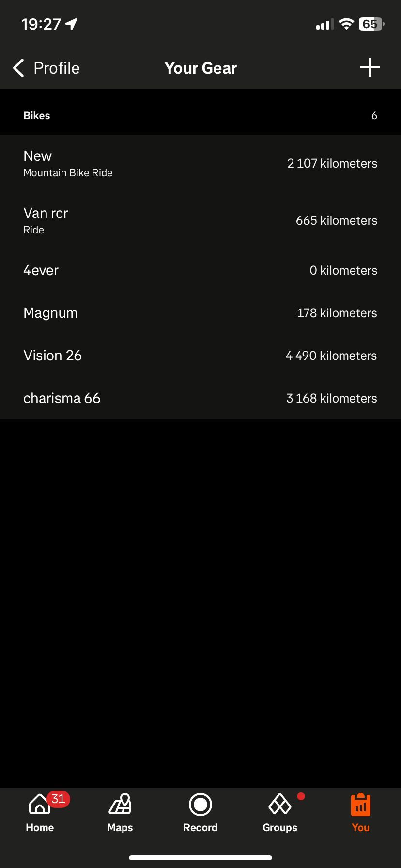Tap the Record button icon
Image resolution: width=401 pixels, height=868 pixels.
coord(200,805)
